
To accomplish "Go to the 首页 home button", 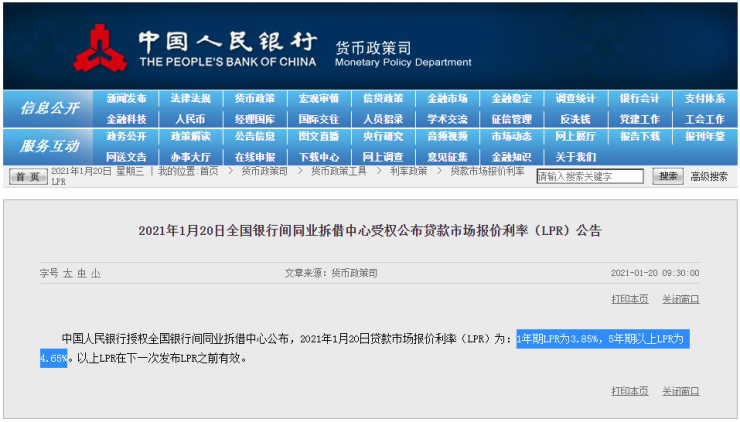I will coord(27,177).
